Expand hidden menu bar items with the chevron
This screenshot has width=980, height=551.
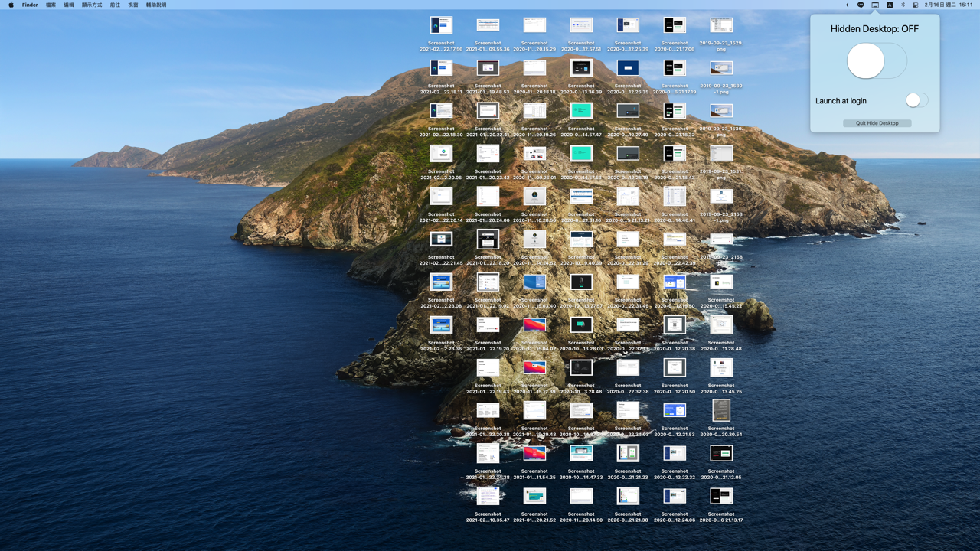(848, 5)
